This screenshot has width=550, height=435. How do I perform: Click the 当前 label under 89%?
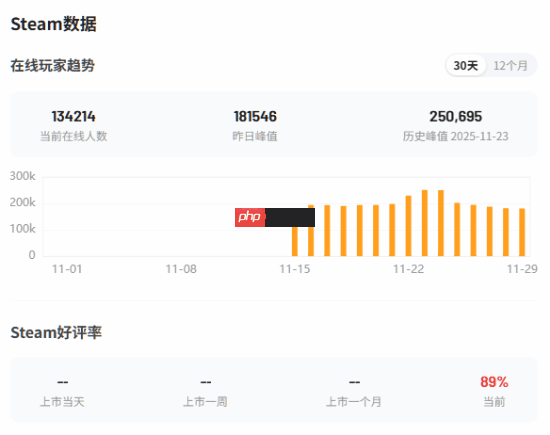[494, 402]
